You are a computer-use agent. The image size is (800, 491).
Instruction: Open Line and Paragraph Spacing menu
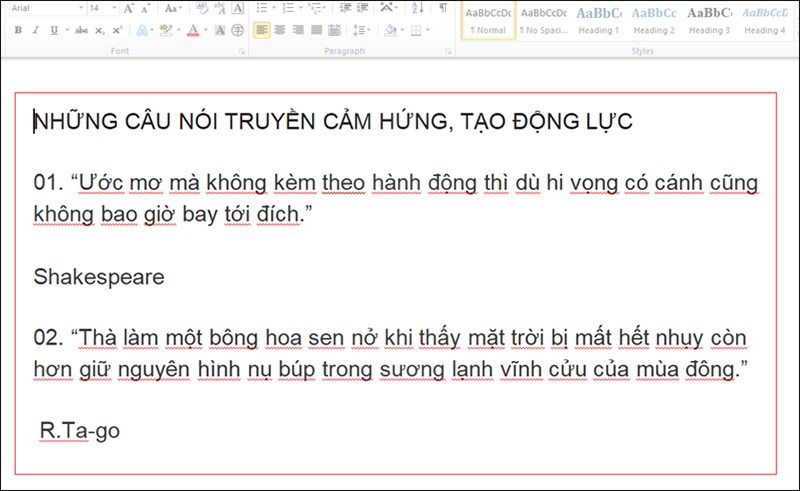(x=361, y=30)
